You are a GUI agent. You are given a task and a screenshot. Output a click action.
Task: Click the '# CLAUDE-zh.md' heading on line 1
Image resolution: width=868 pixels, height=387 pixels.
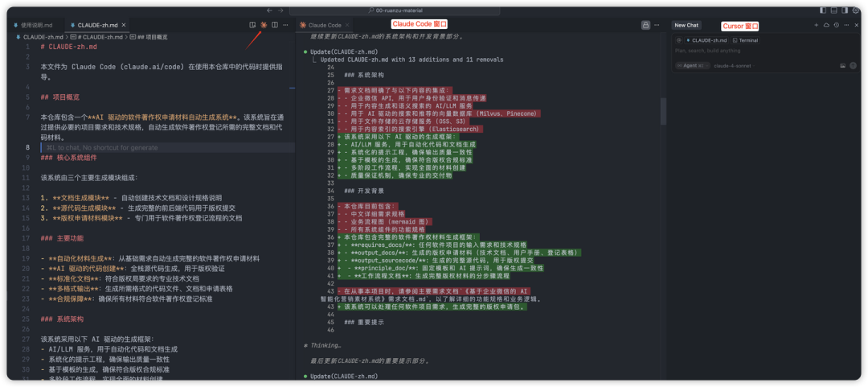(68, 47)
